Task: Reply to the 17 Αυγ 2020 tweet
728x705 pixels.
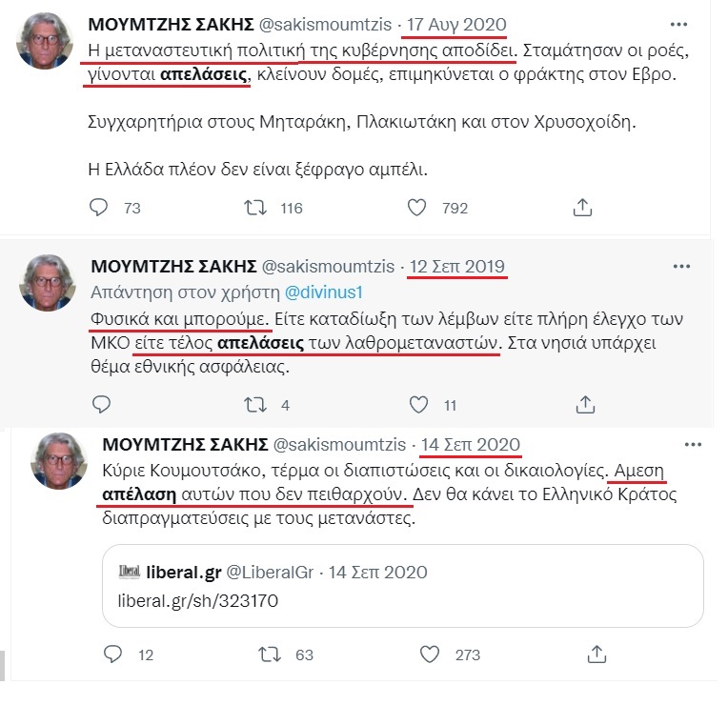Action: (x=100, y=207)
